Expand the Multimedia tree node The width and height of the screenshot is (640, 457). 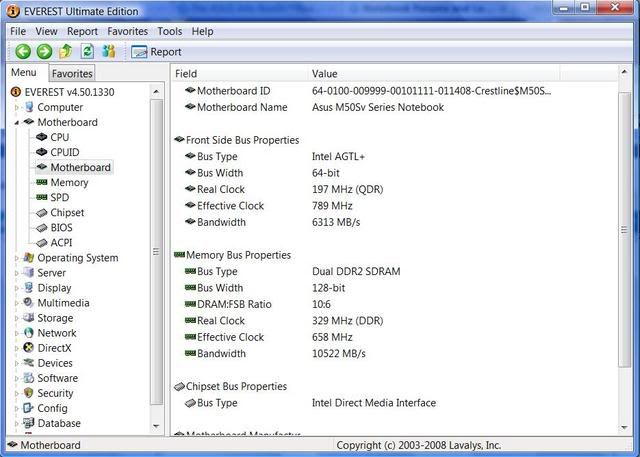click(17, 303)
